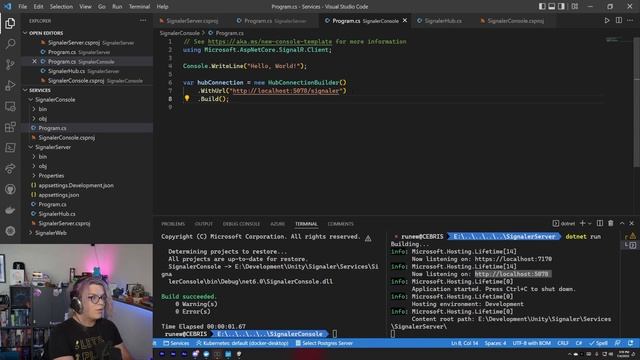Open appsettings.json in SignalerServer
This screenshot has width=640, height=360.
pos(59,195)
